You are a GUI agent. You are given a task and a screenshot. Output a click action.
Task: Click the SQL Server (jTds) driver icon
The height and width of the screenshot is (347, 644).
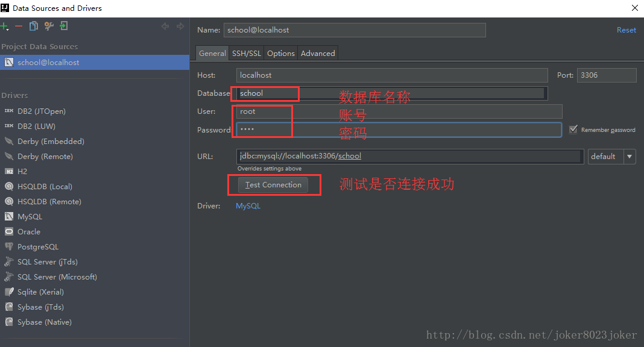9,261
